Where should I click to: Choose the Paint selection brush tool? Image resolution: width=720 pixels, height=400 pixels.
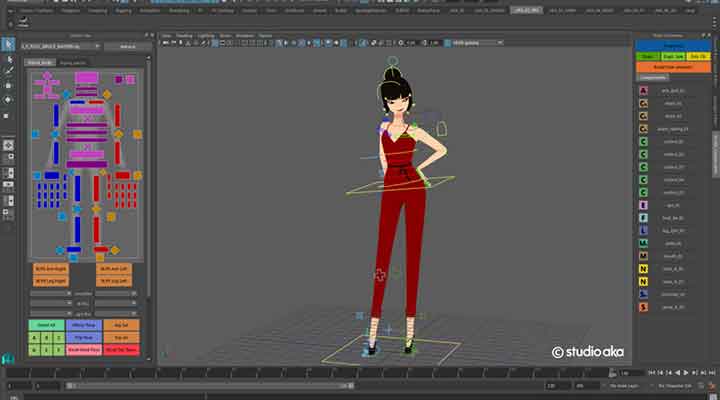tap(7, 72)
